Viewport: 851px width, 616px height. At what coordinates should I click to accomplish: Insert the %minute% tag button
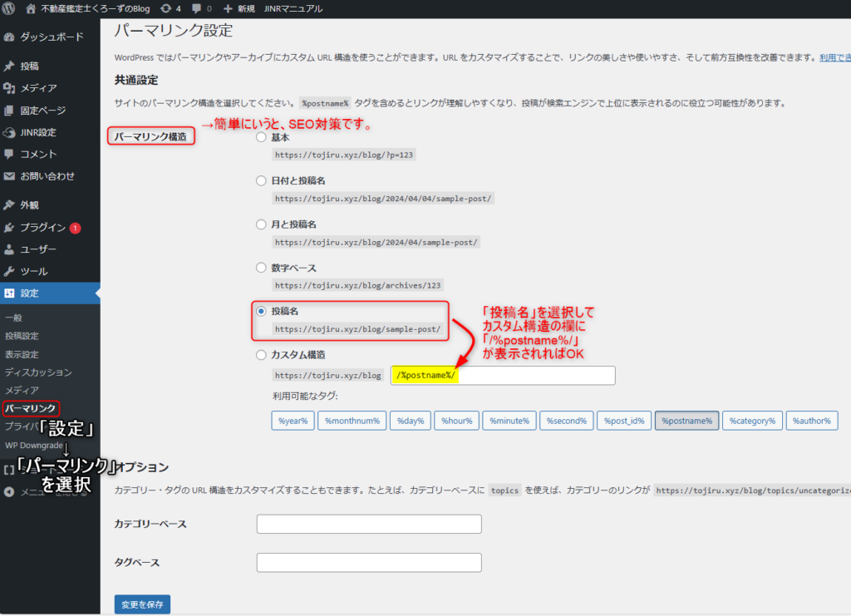[x=509, y=421]
